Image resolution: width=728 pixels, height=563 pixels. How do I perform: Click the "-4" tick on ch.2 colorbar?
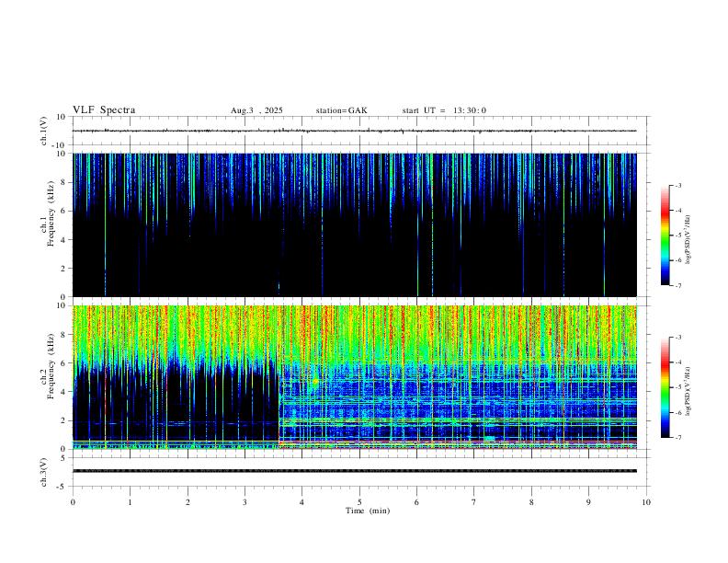coord(677,362)
